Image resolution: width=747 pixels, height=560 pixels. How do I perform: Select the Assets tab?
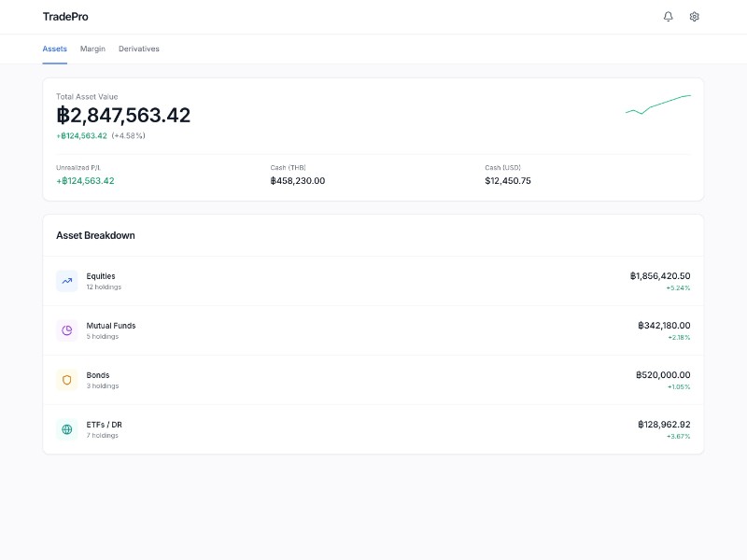coord(54,49)
